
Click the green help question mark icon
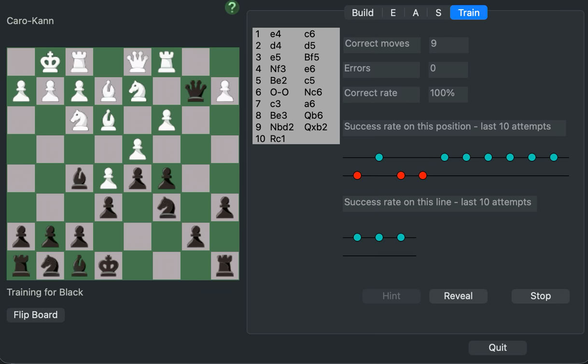pyautogui.click(x=232, y=7)
